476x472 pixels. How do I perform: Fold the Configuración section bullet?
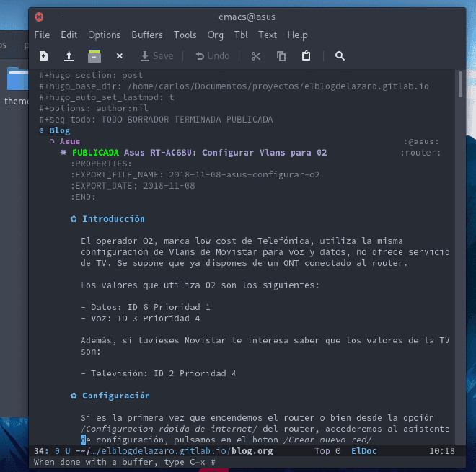tap(74, 396)
